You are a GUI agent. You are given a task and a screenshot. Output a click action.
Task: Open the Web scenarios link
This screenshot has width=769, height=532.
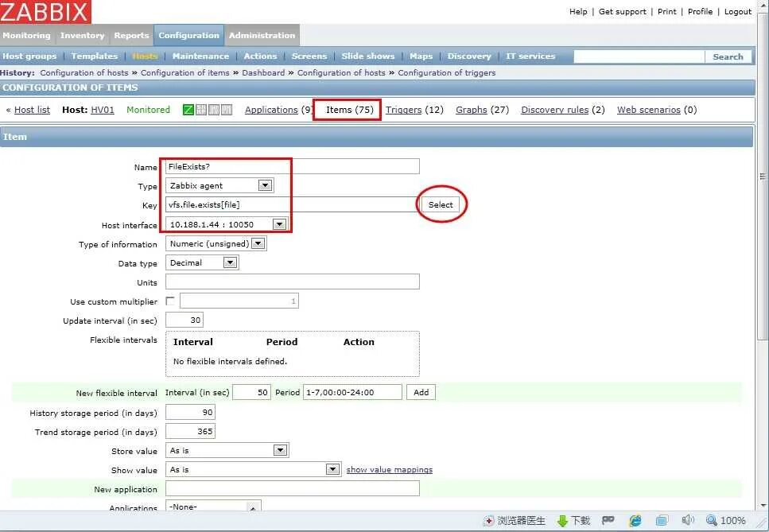[x=648, y=110]
